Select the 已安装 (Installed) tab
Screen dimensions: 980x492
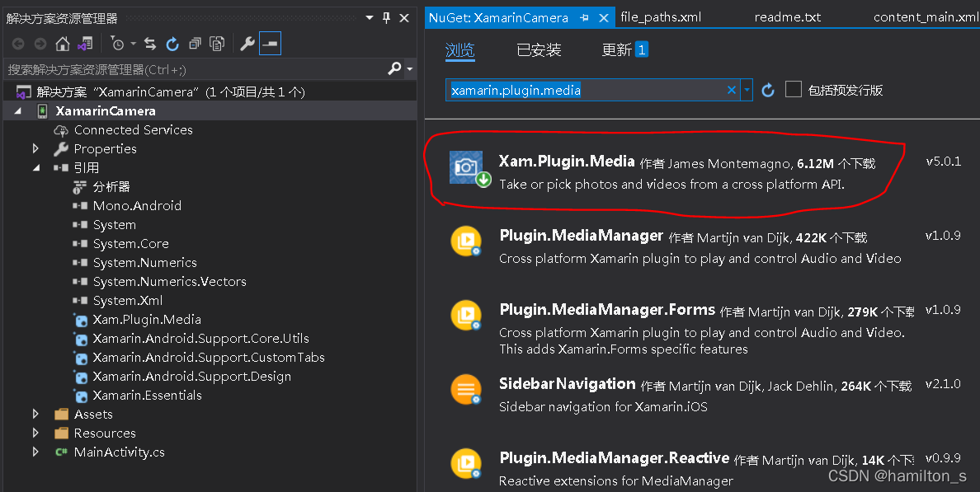539,50
